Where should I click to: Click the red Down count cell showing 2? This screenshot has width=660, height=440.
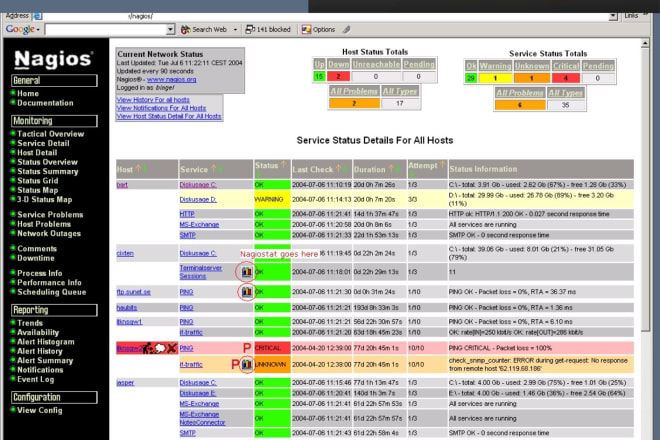pos(338,76)
